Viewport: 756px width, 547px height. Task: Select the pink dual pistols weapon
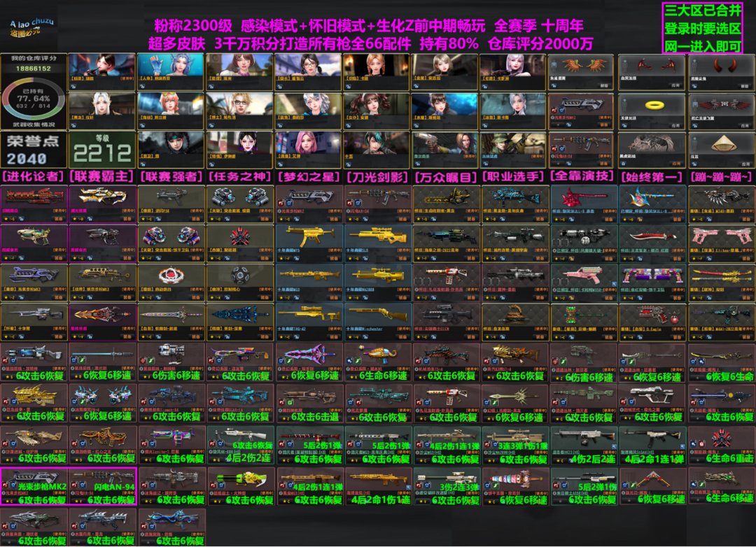pyautogui.click(x=721, y=243)
